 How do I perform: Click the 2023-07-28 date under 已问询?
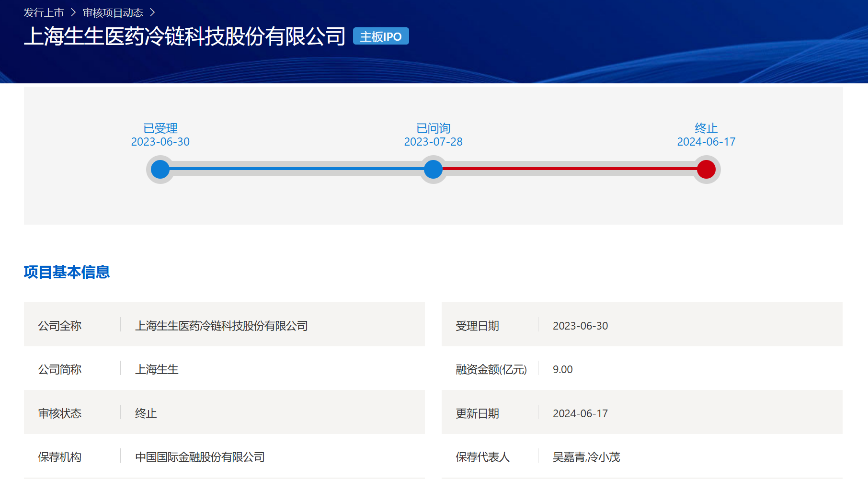[433, 142]
